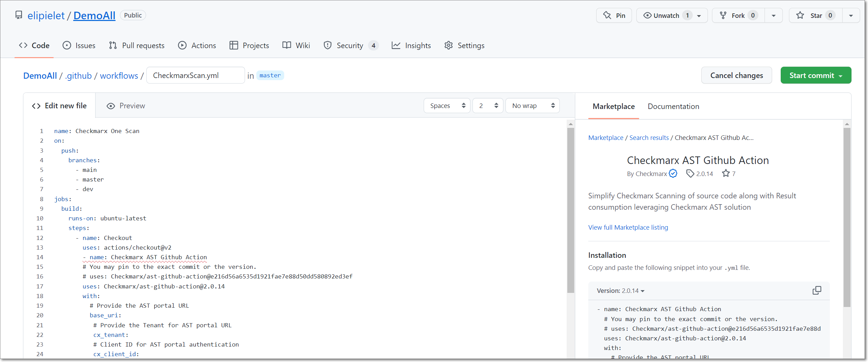Image resolution: width=868 pixels, height=362 pixels.
Task: Open the Fork options dropdown arrow
Action: click(x=774, y=16)
